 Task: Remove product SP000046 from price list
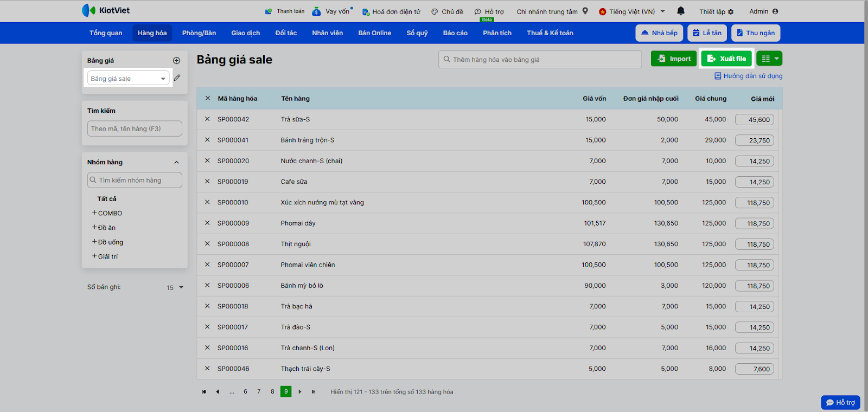(x=207, y=369)
